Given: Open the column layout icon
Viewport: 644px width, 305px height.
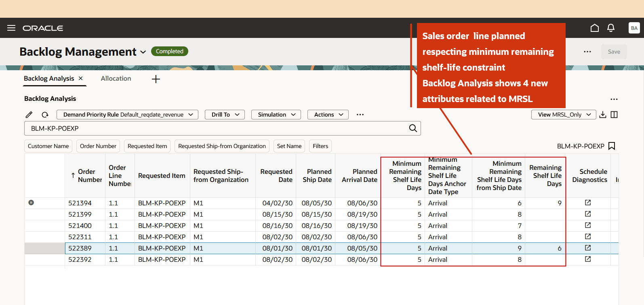Looking at the screenshot, I should click(x=614, y=115).
